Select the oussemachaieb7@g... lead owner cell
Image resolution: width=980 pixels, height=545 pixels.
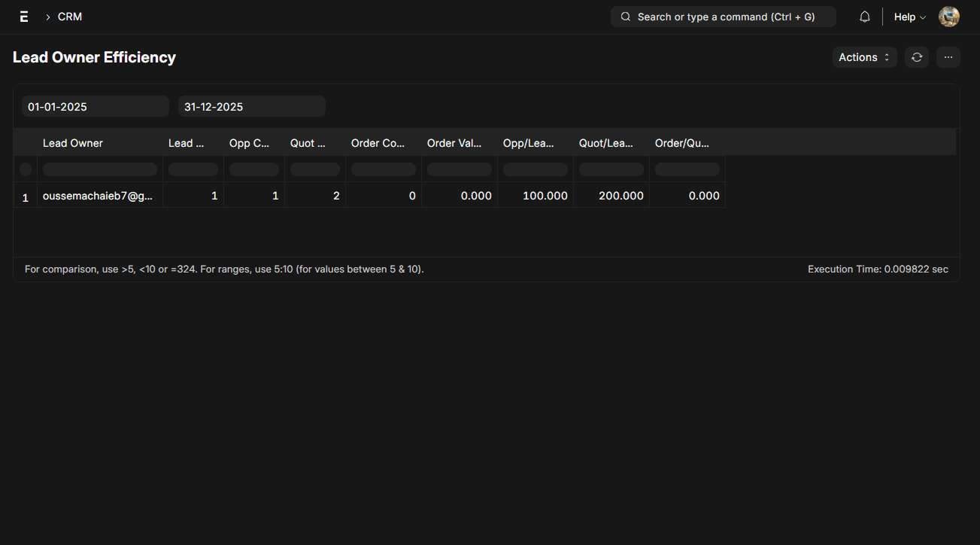100,196
